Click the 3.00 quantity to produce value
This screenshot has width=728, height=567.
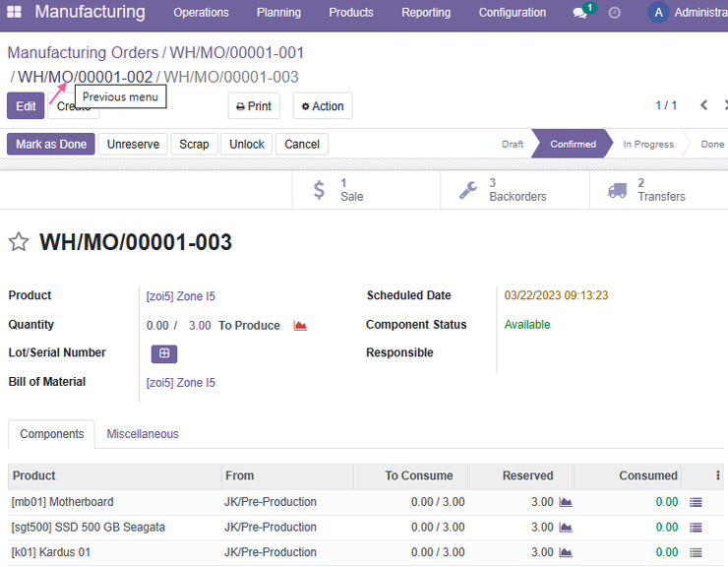200,325
